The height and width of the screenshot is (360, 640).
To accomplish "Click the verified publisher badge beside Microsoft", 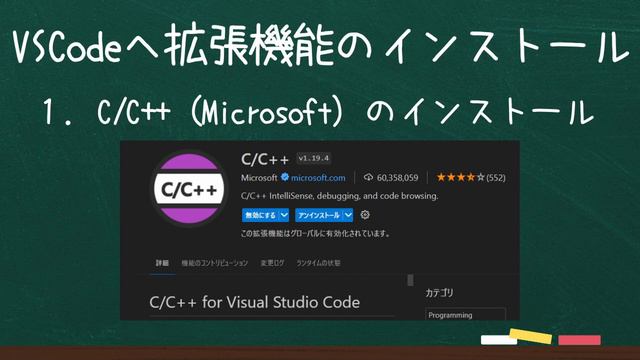I will (x=285, y=177).
